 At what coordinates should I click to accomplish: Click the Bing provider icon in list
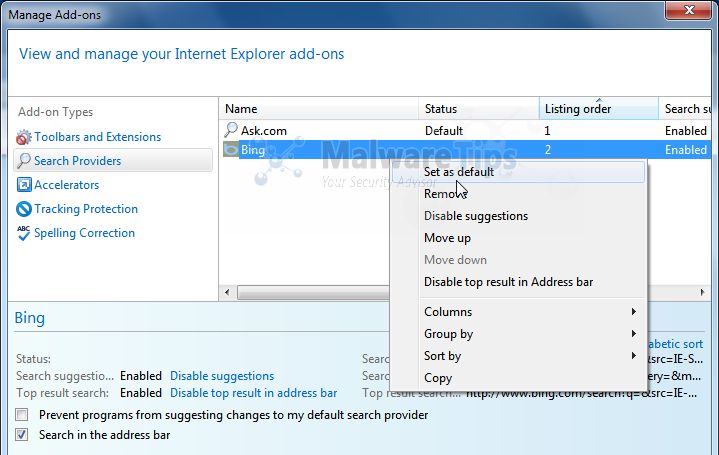(x=231, y=150)
